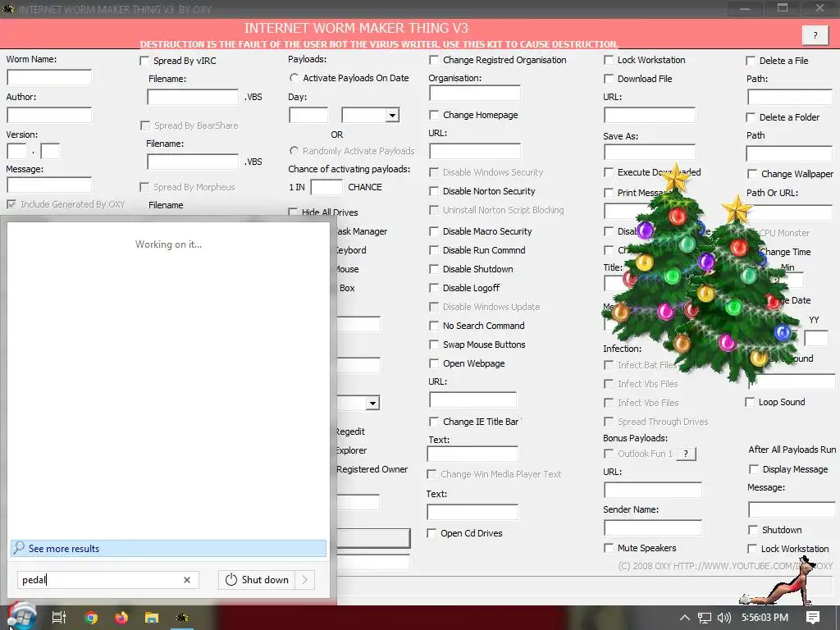The image size is (840, 630).
Task: Check Mute Speakers
Action: (x=609, y=548)
